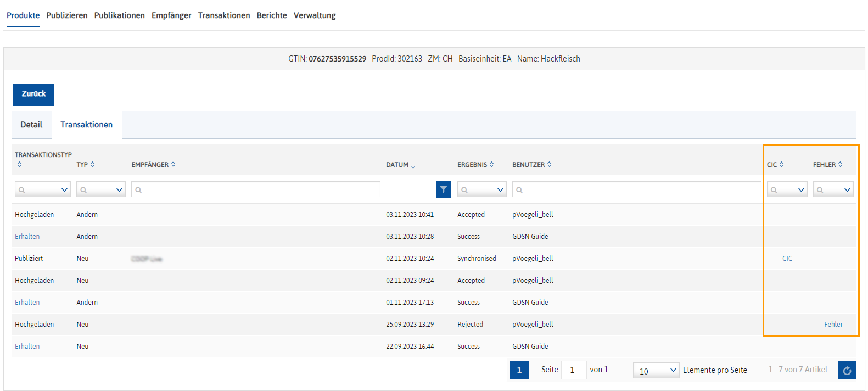Open the Publikationen menu
Image resolution: width=868 pixels, height=391 pixels.
[x=120, y=15]
